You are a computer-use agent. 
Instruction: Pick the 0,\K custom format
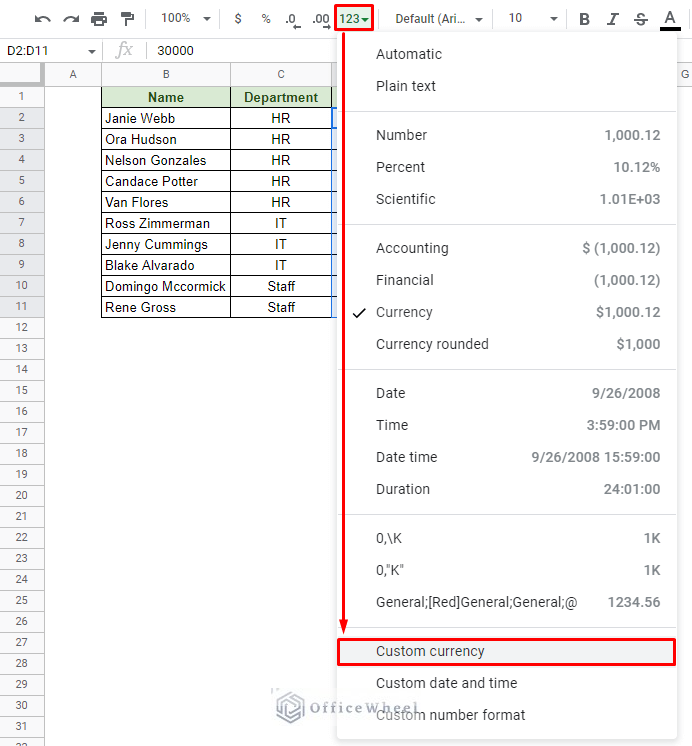pyautogui.click(x=507, y=538)
